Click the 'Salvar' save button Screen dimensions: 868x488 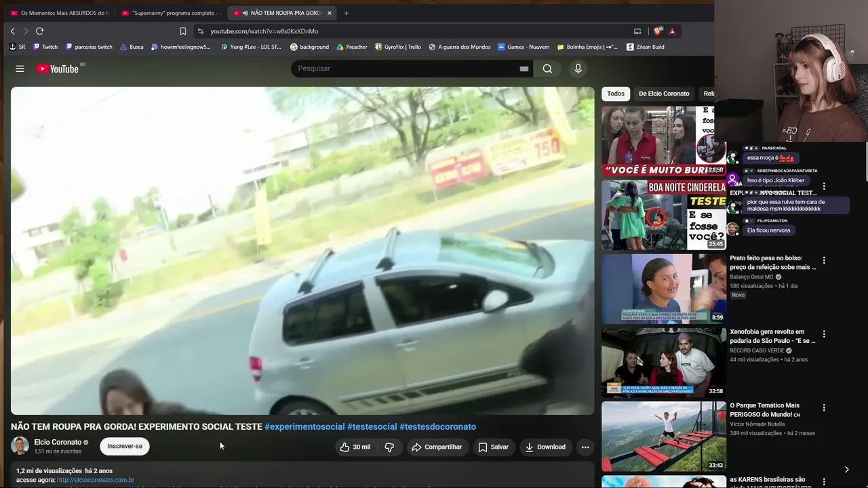(x=493, y=447)
